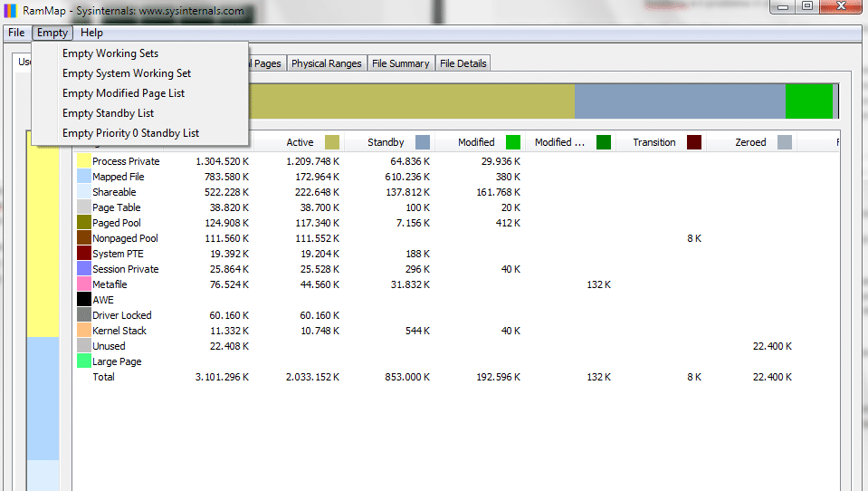
Task: Switch to the File Summary tab
Action: pos(400,63)
